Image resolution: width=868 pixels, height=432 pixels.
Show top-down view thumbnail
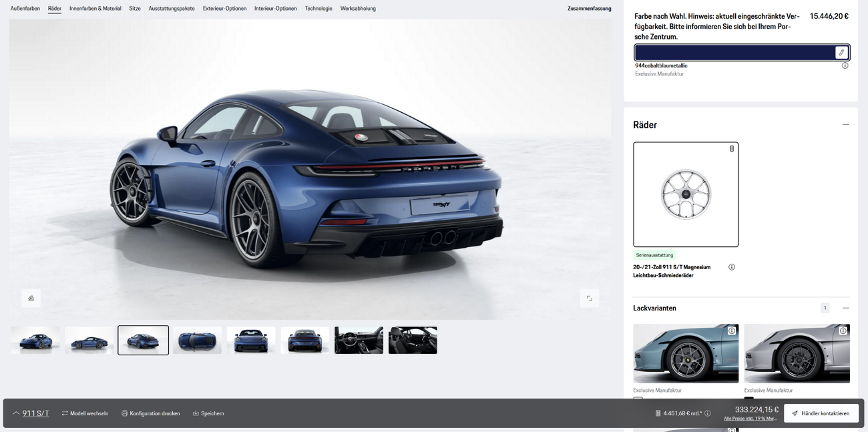click(197, 341)
